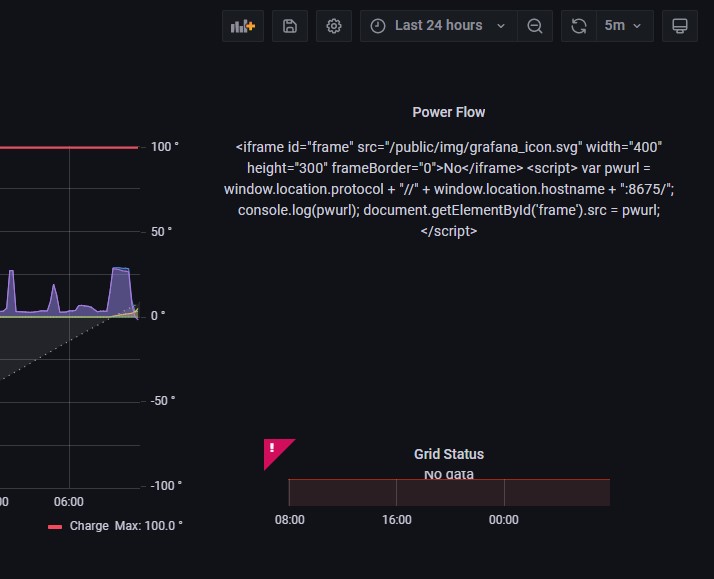
Task: Toggle the Charge series in the legend
Action: pyautogui.click(x=89, y=526)
